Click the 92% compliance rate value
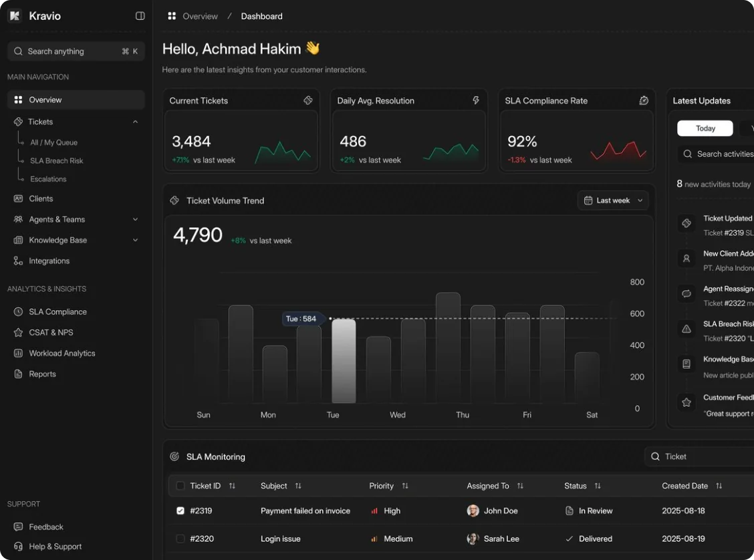 coord(522,141)
